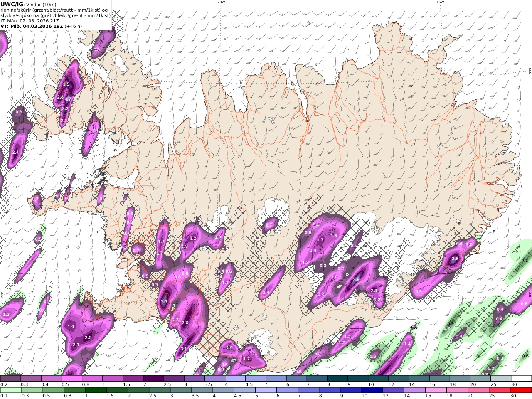Image resolution: width=532 pixels, height=399 pixels.
Task: Click the '0.2' label in the upper legend
Action: (x=3, y=385)
